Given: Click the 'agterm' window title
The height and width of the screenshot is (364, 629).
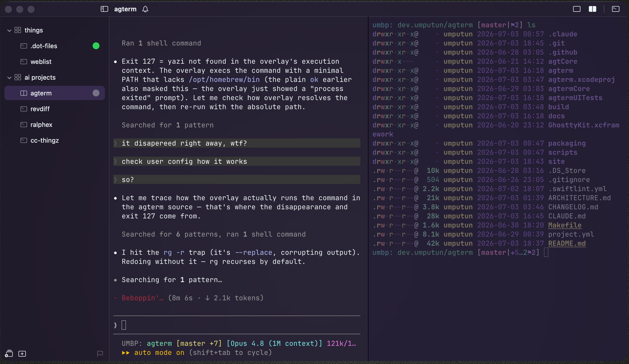Looking at the screenshot, I should click(125, 9).
